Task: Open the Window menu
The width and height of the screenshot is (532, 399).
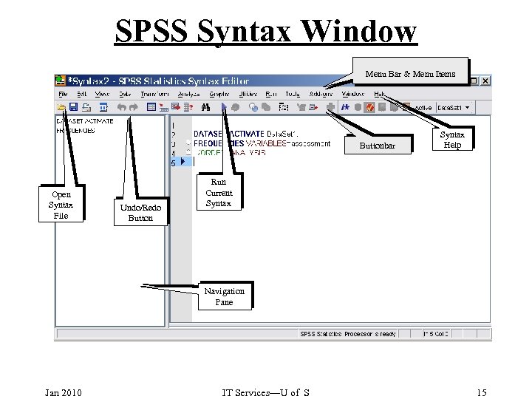Action: tap(353, 94)
